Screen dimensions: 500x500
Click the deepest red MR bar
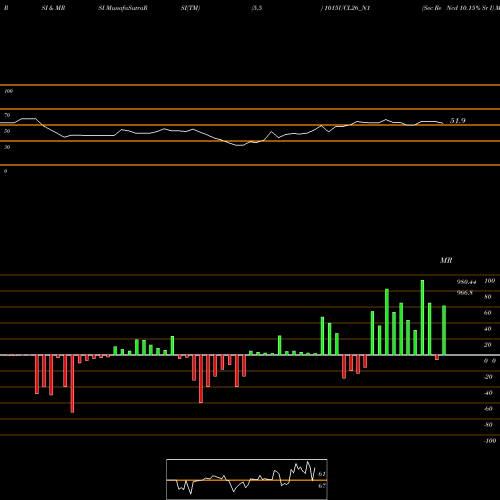72,384
